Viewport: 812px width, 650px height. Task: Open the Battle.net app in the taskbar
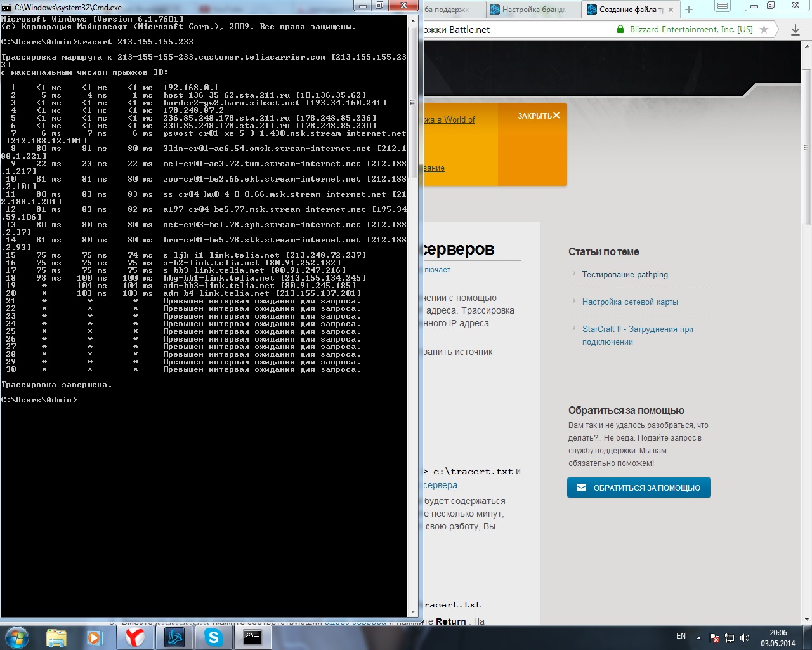174,637
